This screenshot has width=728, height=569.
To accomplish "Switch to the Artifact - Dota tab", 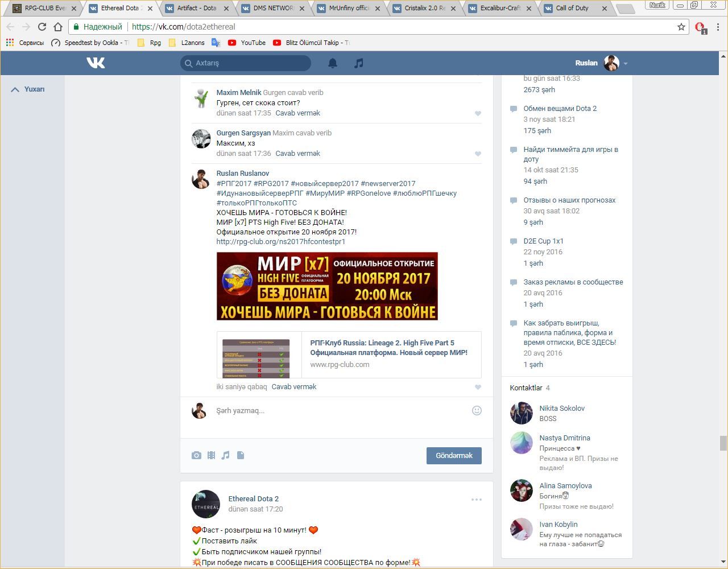I will point(197,9).
